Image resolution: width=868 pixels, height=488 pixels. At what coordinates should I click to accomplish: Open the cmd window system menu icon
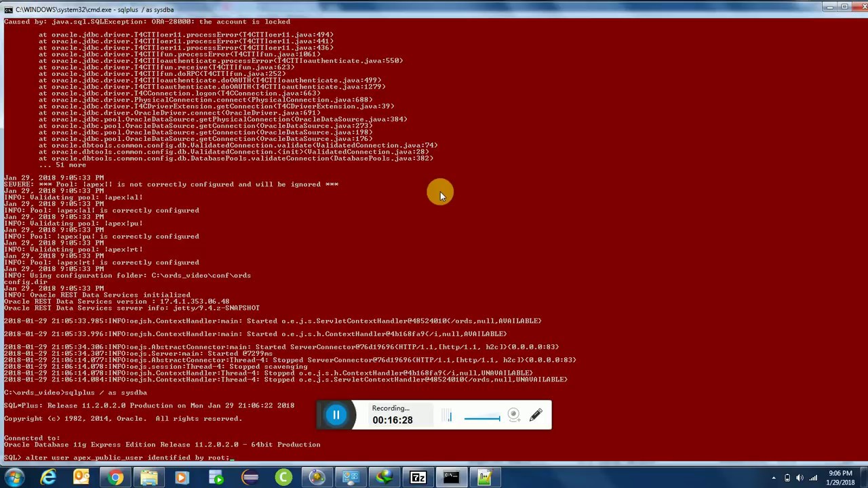(x=7, y=9)
